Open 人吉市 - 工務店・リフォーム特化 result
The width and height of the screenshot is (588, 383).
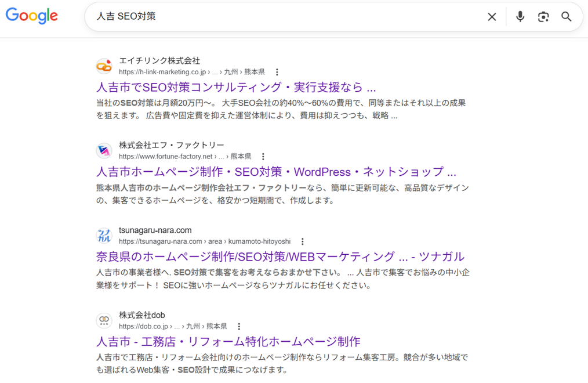[228, 342]
